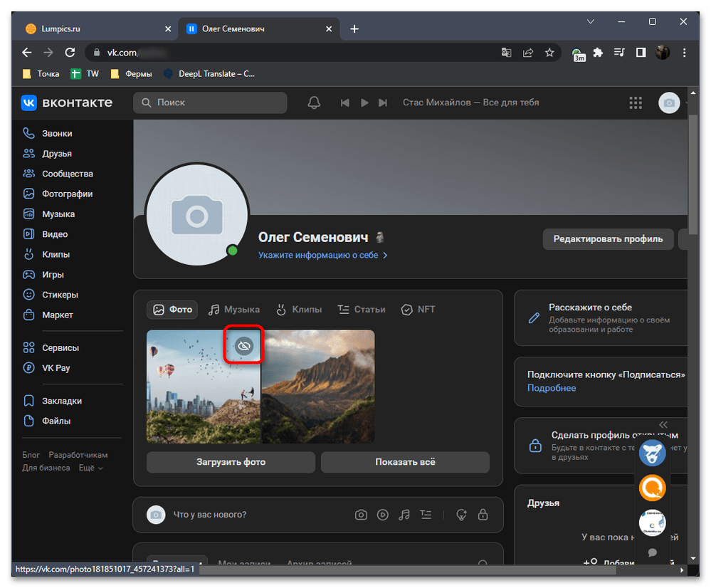Open a new browser tab
Image resolution: width=711 pixels, height=588 pixels.
(x=354, y=29)
